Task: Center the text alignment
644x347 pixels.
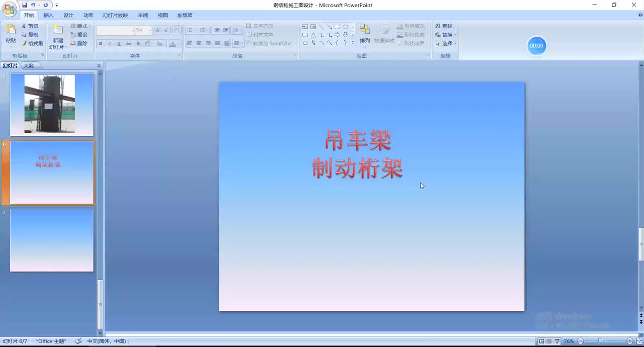Action: (199, 44)
